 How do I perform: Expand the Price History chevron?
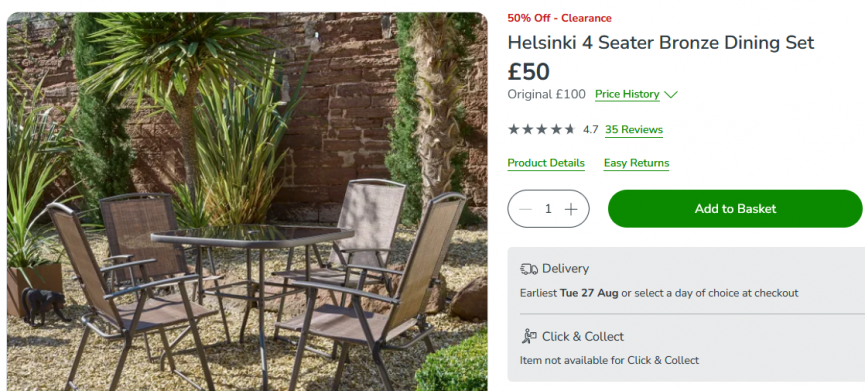(671, 95)
